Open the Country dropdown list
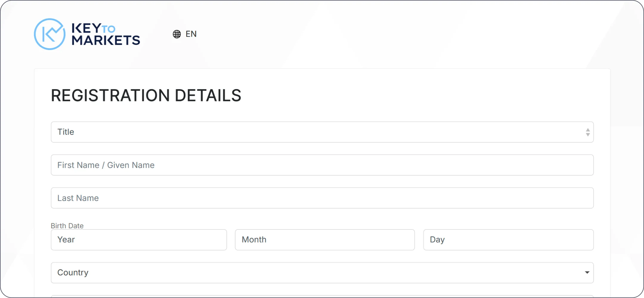Image resolution: width=644 pixels, height=298 pixels. (322, 273)
